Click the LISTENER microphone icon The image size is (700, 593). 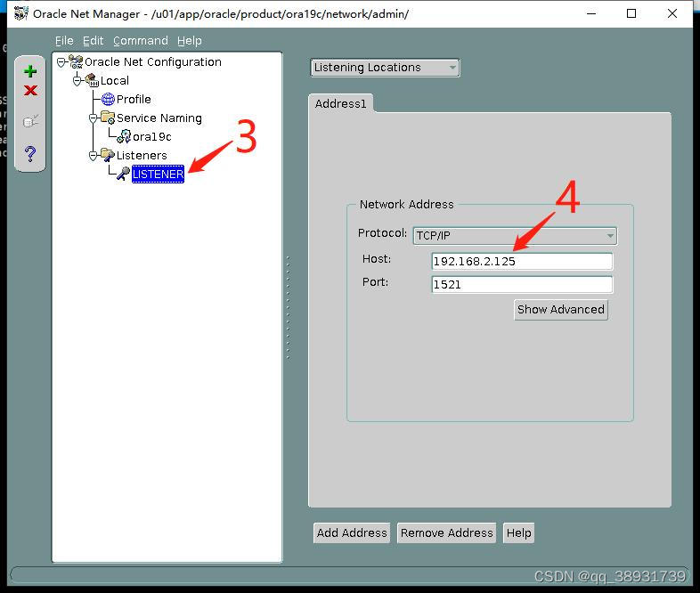click(123, 174)
